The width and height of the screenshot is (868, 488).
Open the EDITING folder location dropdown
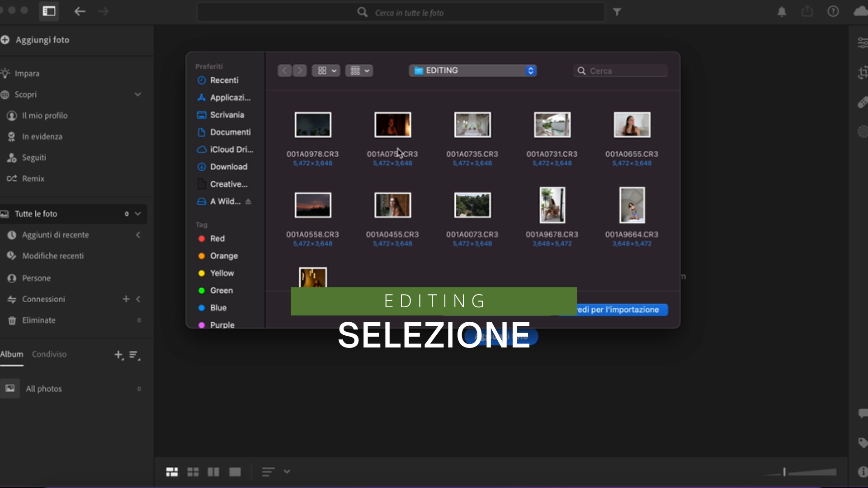pyautogui.click(x=473, y=70)
